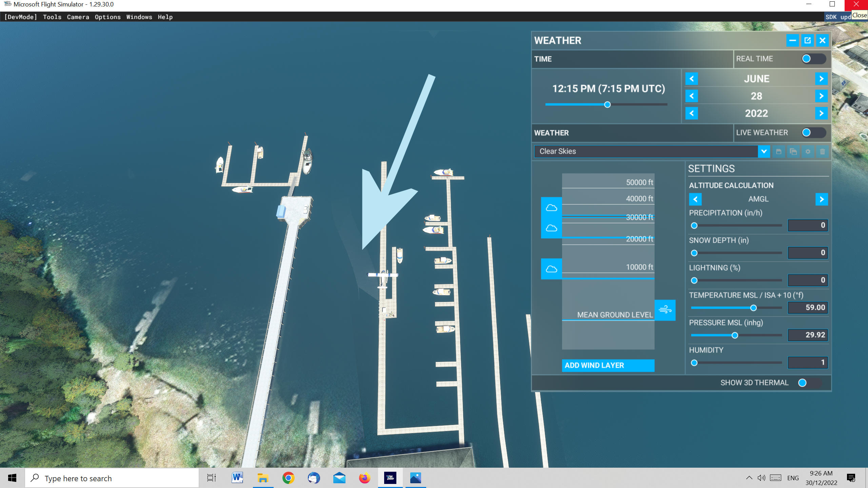Switch altitude calculation from AMGL to next
This screenshot has height=488, width=868.
click(822, 199)
